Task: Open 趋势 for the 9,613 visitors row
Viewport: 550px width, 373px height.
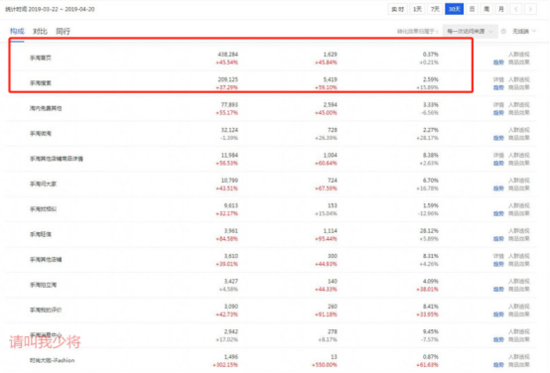Action: (x=498, y=214)
